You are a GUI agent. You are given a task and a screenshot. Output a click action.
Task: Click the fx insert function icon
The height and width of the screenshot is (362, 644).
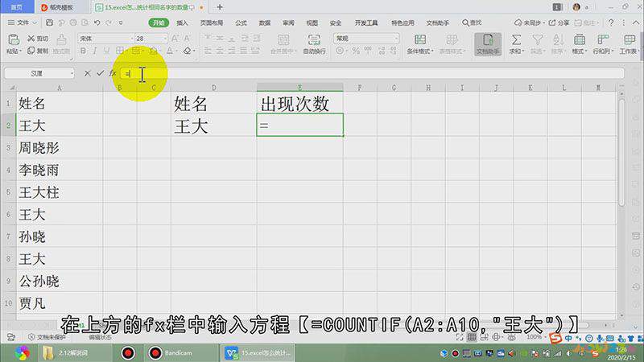[x=113, y=73]
